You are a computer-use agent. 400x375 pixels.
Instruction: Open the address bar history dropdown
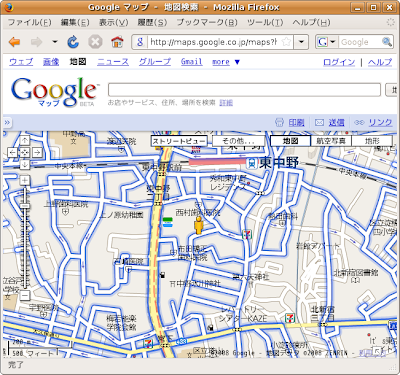point(301,42)
